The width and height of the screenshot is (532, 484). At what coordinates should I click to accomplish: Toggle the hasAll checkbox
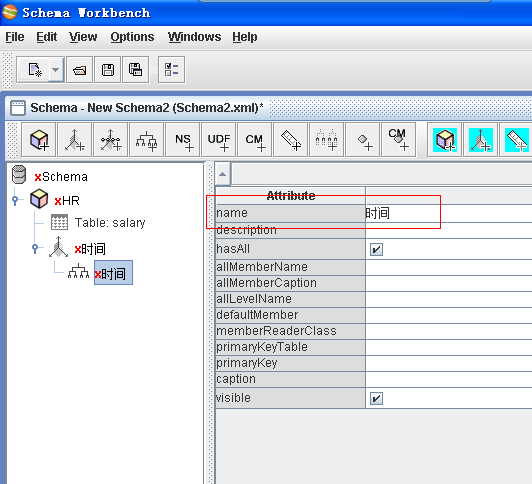click(x=376, y=250)
